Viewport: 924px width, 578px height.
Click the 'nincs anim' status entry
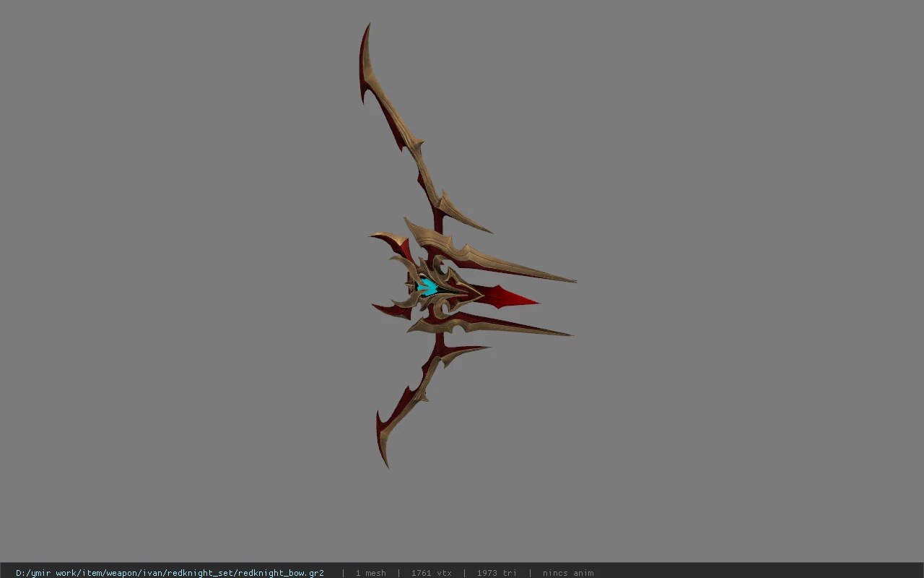tap(568, 573)
